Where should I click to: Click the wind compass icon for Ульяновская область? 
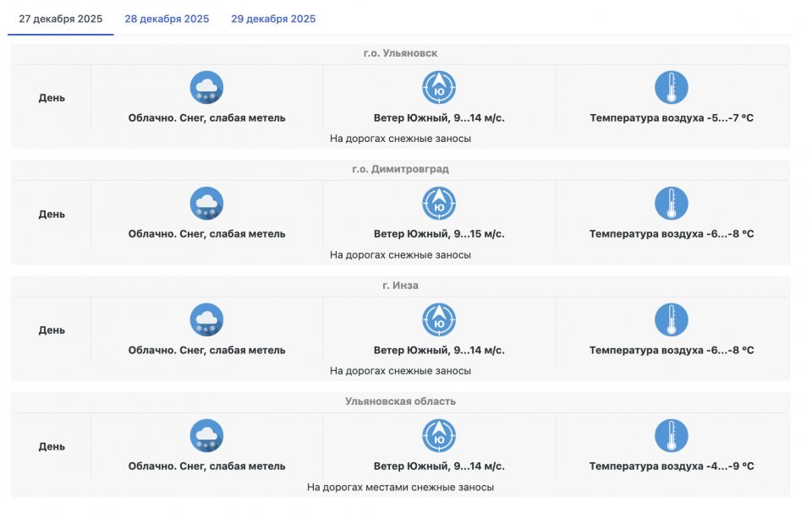click(x=439, y=436)
